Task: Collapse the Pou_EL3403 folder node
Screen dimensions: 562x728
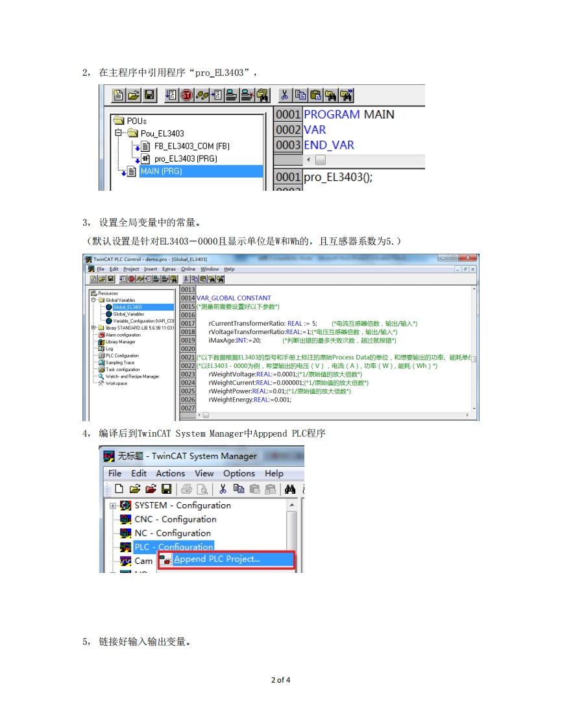Action: [x=119, y=133]
